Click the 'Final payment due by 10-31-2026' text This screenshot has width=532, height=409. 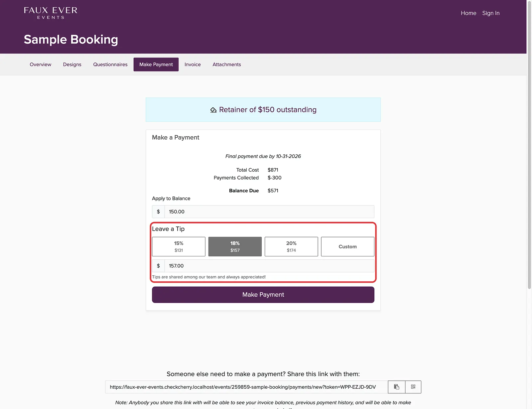click(263, 156)
